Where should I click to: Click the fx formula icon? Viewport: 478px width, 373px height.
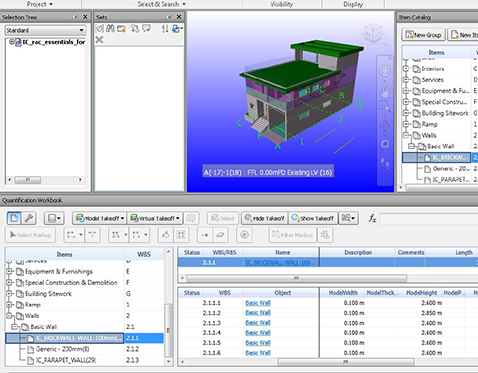point(372,218)
